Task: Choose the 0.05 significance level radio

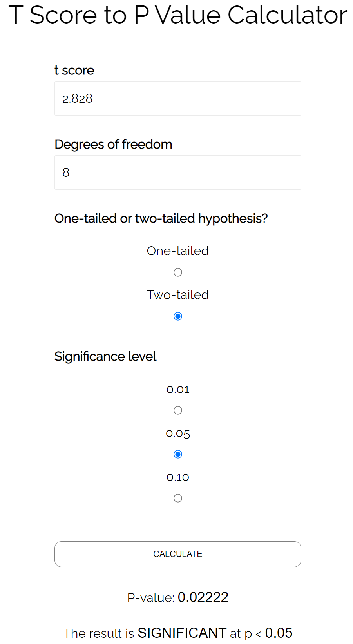Action: (x=178, y=454)
